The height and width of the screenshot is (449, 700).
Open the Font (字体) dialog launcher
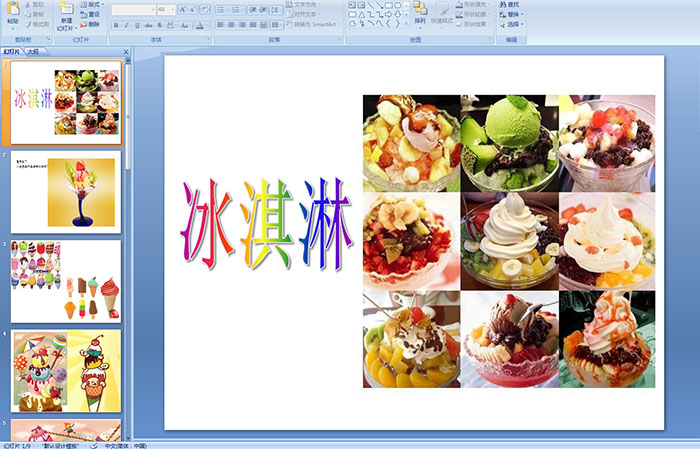click(x=208, y=40)
